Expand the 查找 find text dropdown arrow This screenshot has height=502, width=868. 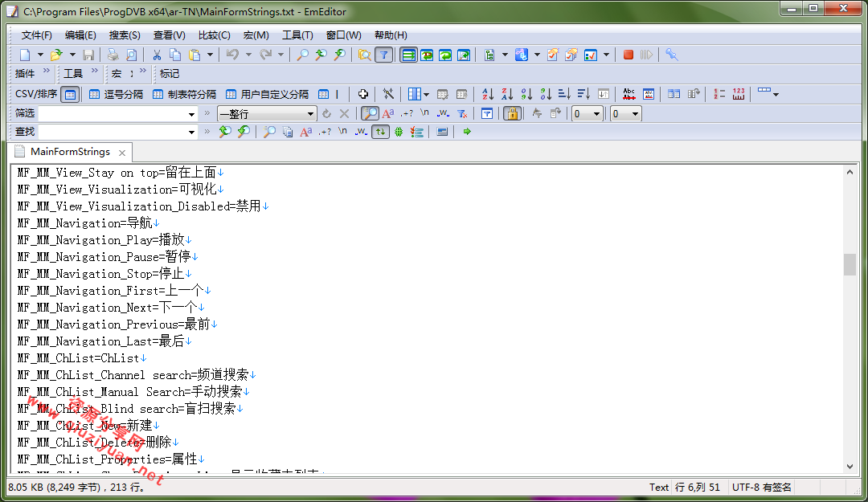[191, 133]
